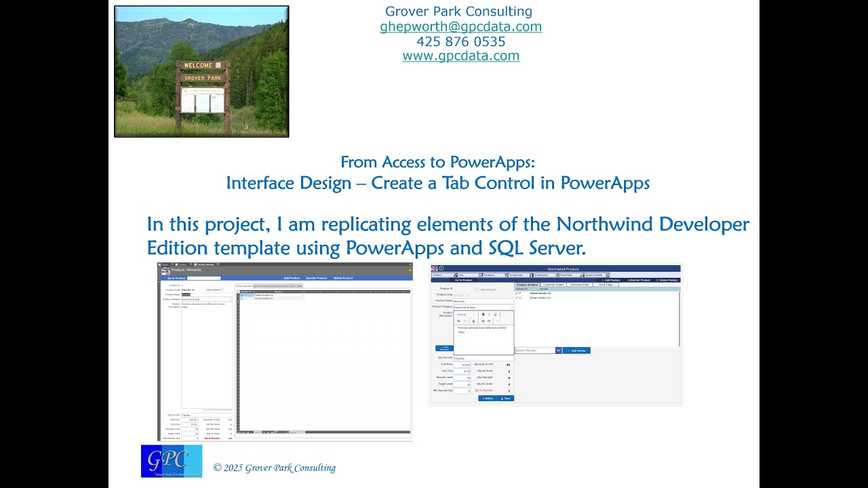Screen dimensions: 868x488
Task: Click insert link icon in description editor
Action: pos(458,321)
